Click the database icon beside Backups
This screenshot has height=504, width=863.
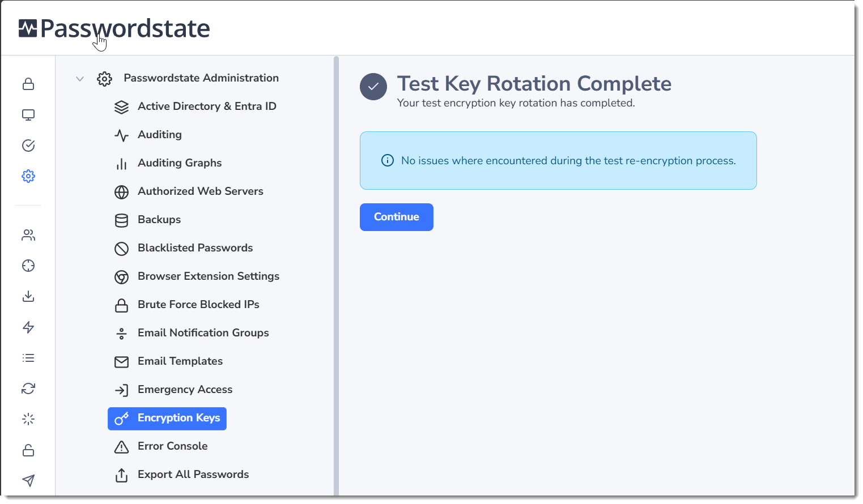coord(121,220)
